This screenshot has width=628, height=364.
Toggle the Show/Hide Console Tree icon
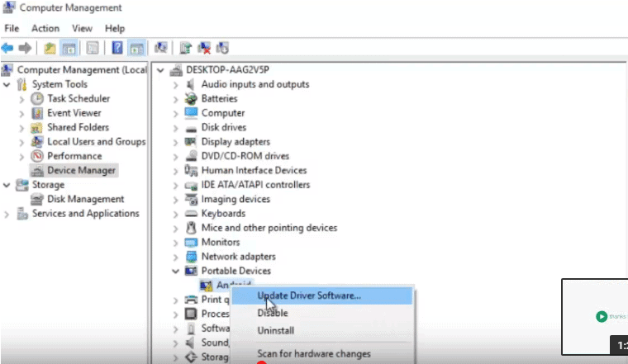tap(69, 49)
